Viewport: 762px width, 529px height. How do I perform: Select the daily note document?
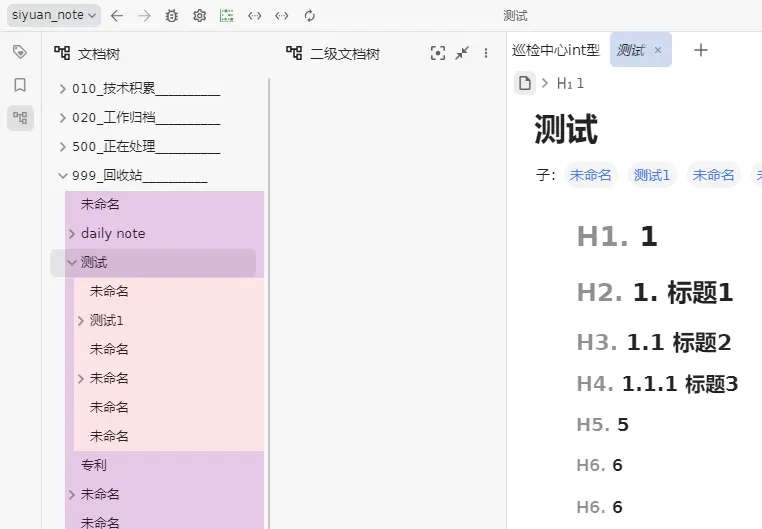[113, 233]
